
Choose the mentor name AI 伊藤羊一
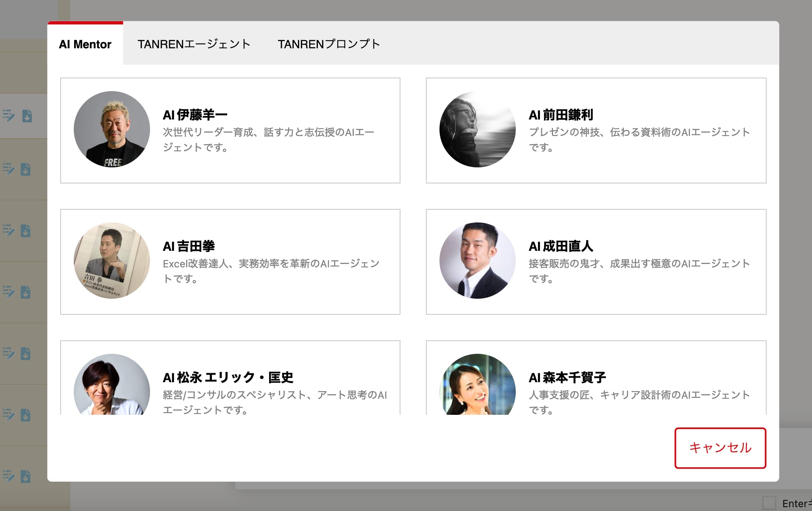click(195, 115)
